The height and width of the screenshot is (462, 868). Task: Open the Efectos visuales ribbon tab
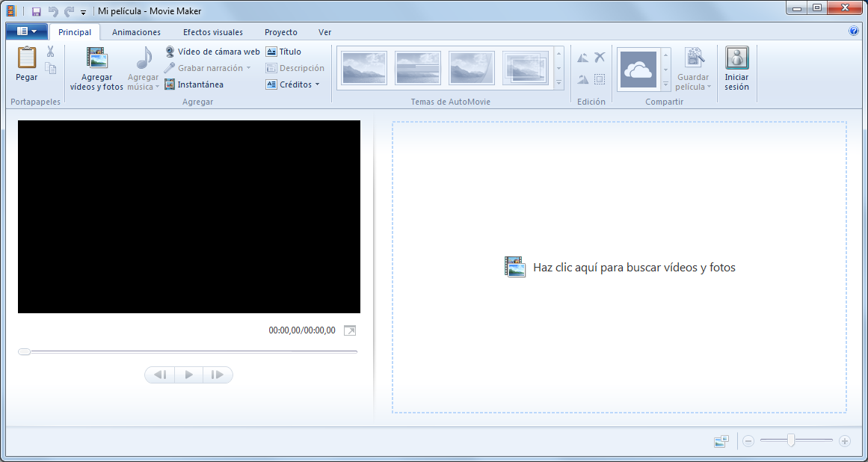(x=214, y=32)
